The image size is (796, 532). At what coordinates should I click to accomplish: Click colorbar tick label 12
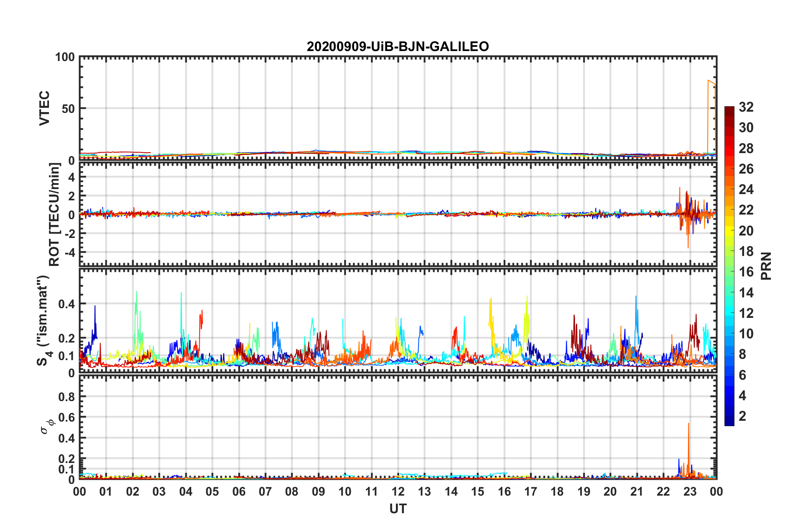tap(746, 313)
